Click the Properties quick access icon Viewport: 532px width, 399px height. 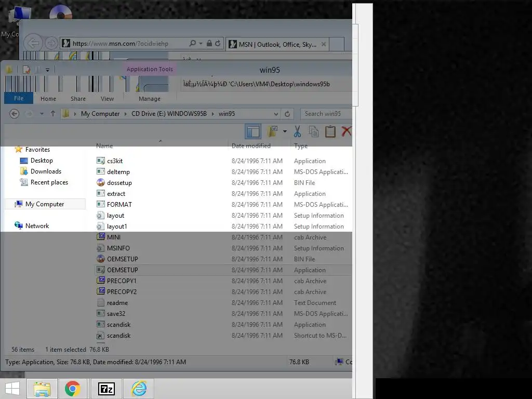(26, 70)
